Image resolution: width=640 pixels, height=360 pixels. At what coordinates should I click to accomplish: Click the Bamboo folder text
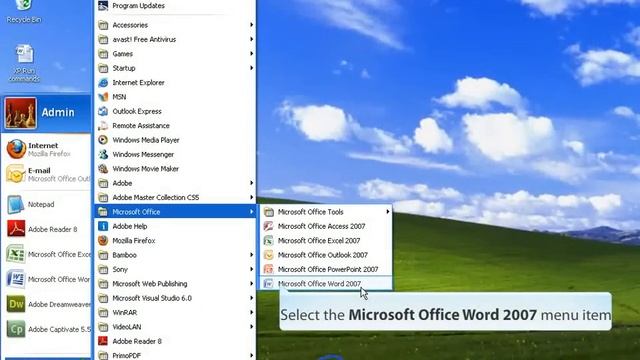tap(124, 255)
